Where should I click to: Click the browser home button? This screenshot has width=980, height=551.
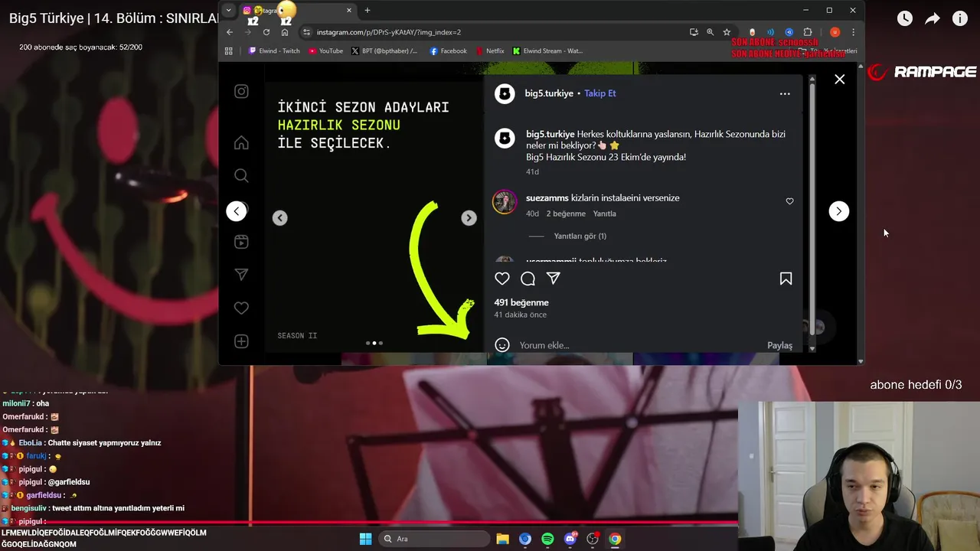[285, 32]
